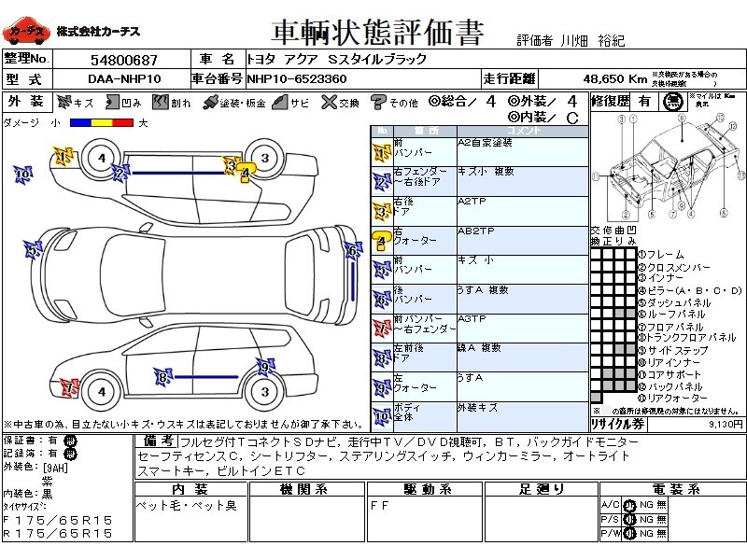
Task: Click the リサイクル券 amount 9,130円
Action: coord(726,424)
